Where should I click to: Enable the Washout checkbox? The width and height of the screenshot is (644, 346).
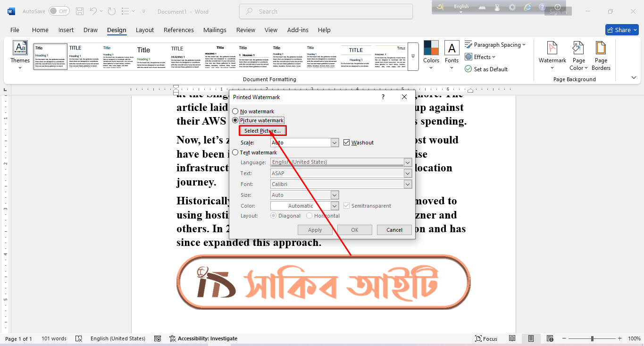point(347,142)
